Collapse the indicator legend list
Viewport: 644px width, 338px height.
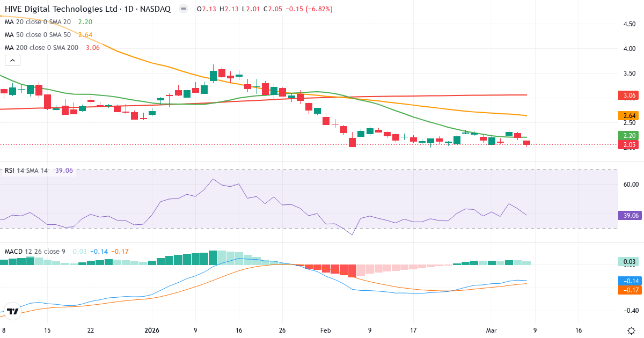(x=12, y=60)
